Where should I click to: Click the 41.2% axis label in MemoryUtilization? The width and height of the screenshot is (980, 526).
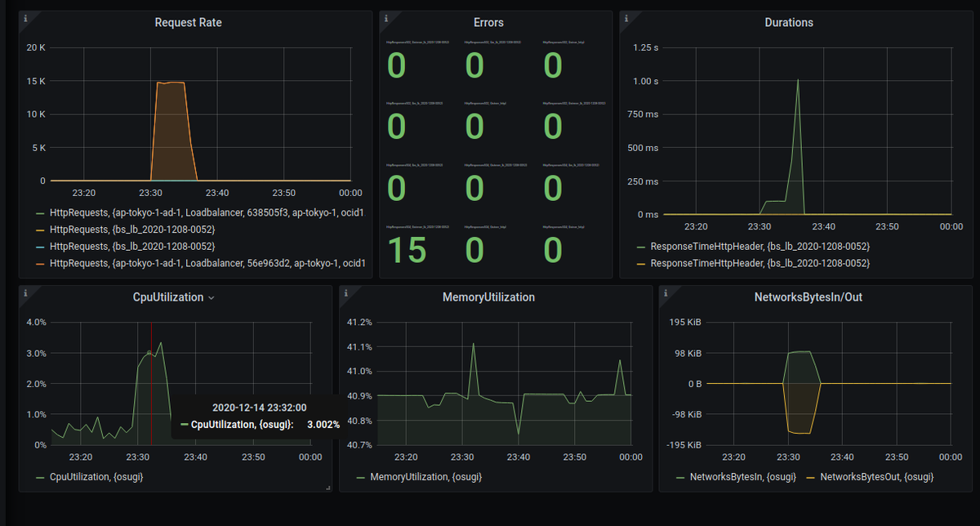pyautogui.click(x=360, y=322)
